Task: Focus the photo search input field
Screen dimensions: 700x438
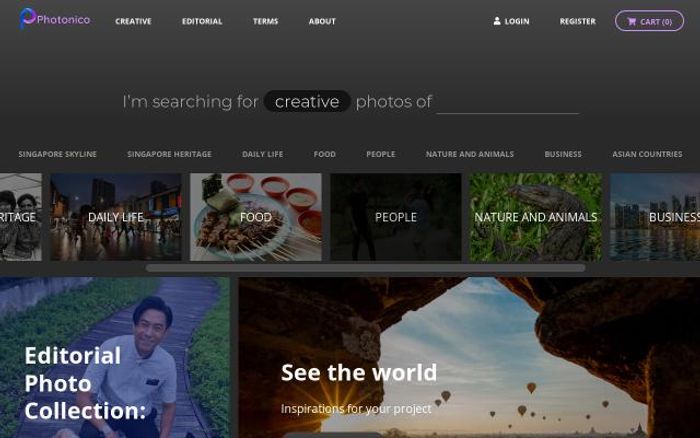Action: point(507,102)
